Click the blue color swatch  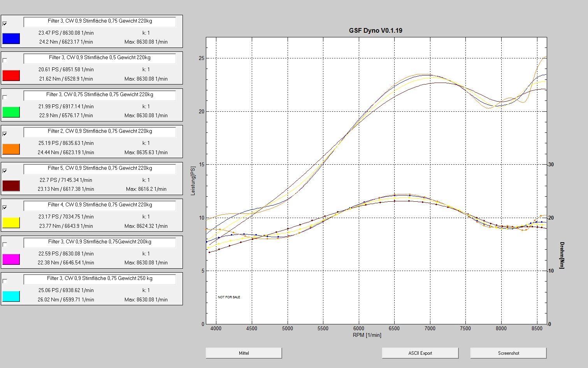11,38
